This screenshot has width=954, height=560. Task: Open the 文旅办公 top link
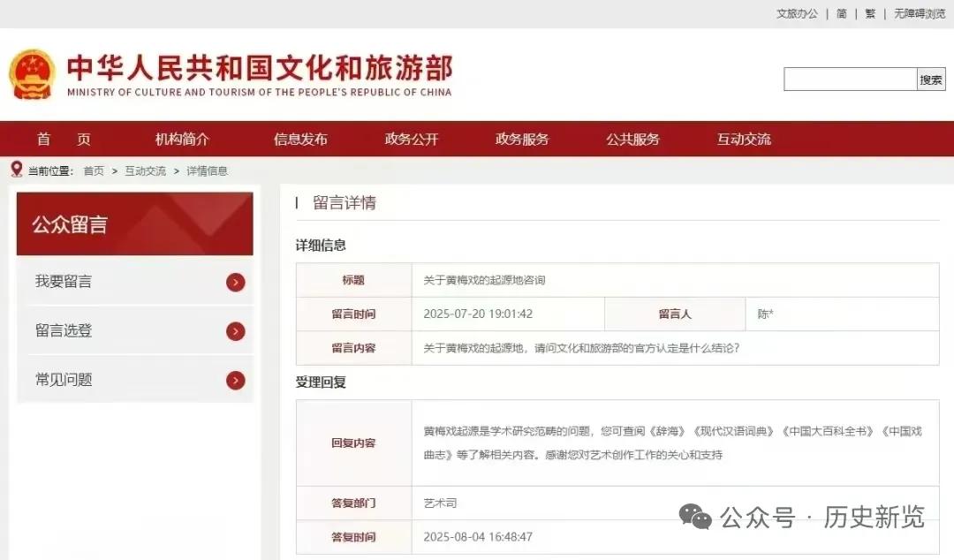797,13
